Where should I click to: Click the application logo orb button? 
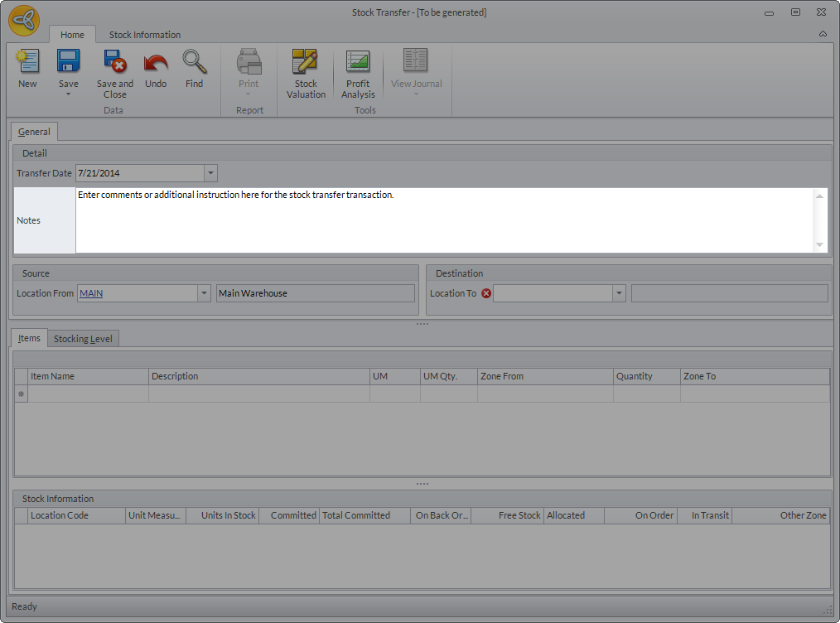click(x=25, y=21)
